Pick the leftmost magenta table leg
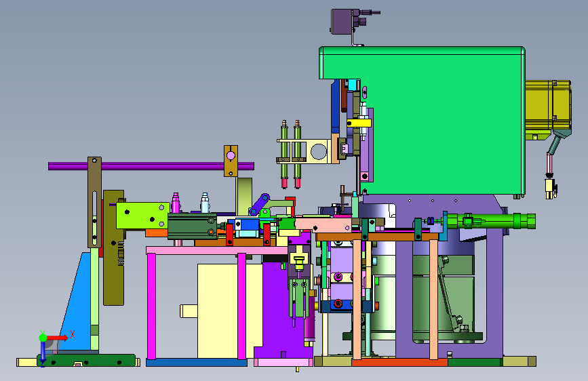The image size is (588, 381). 151,306
